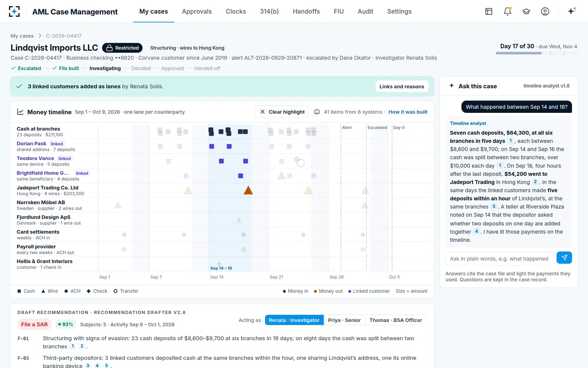Click the Money out legend entry

tap(328, 291)
